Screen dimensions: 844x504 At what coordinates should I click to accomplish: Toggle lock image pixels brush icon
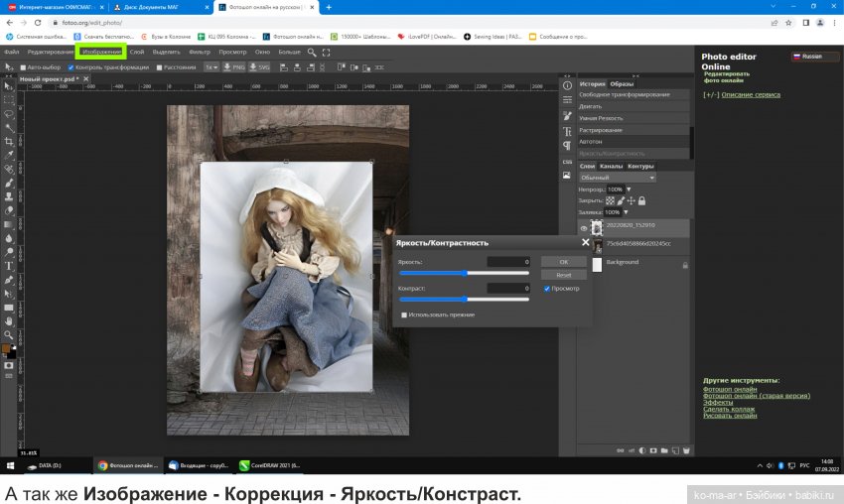(x=621, y=200)
